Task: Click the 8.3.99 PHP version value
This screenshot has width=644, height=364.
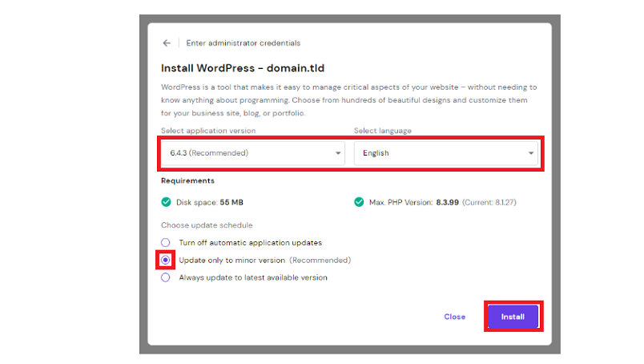Action: click(x=447, y=202)
